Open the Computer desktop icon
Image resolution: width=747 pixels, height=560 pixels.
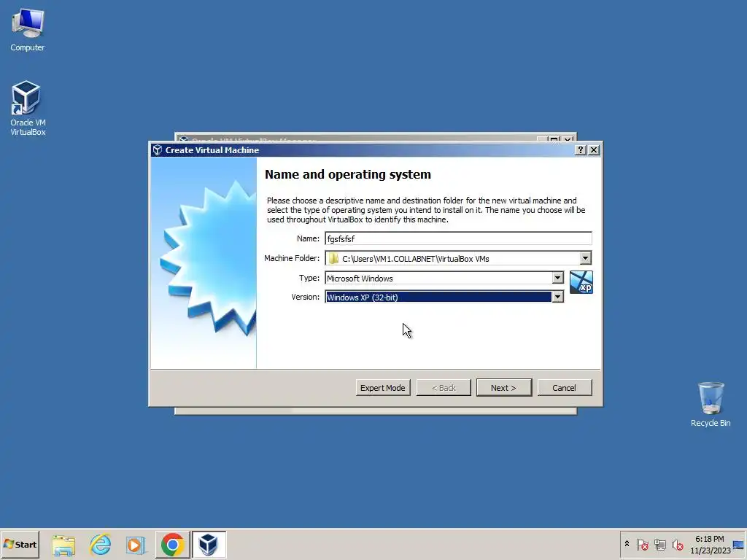click(28, 29)
